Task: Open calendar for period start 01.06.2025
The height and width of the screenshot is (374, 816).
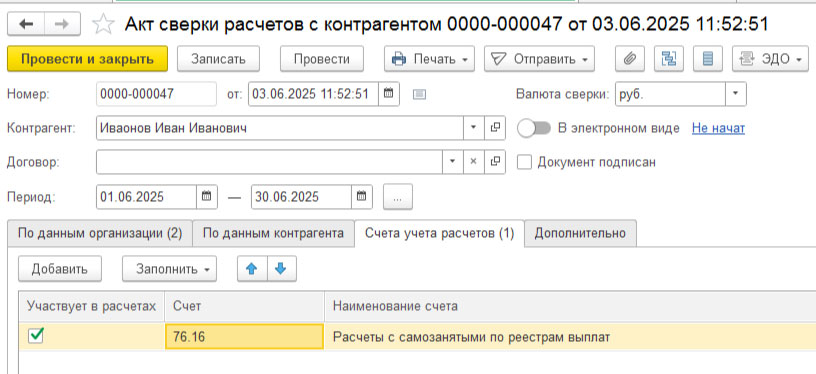Action: 207,197
